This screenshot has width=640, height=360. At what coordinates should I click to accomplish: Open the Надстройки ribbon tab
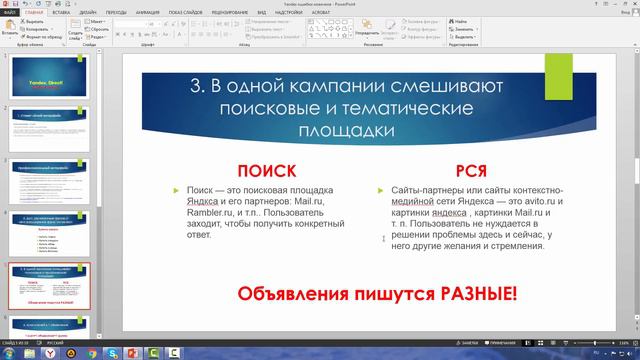[x=289, y=13]
